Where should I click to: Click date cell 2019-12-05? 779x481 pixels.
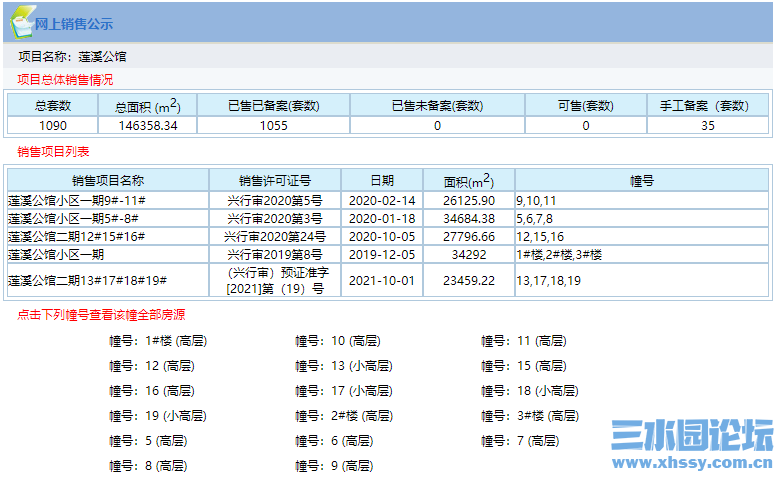click(x=382, y=254)
